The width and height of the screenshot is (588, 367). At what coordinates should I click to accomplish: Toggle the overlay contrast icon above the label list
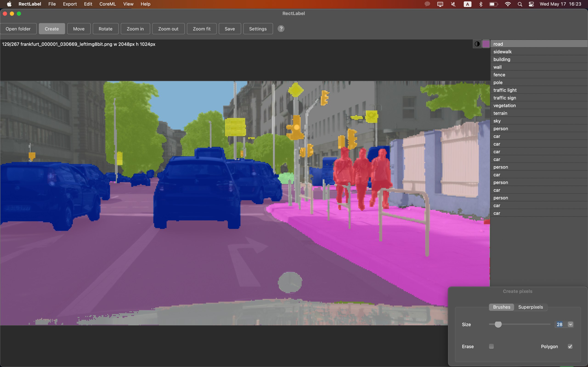tap(477, 44)
